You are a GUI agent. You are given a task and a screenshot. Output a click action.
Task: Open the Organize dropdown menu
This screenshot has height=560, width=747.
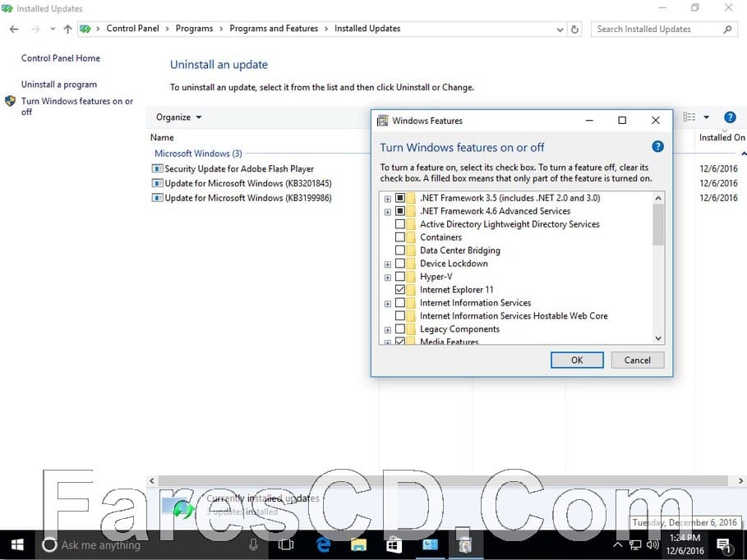pyautogui.click(x=178, y=117)
